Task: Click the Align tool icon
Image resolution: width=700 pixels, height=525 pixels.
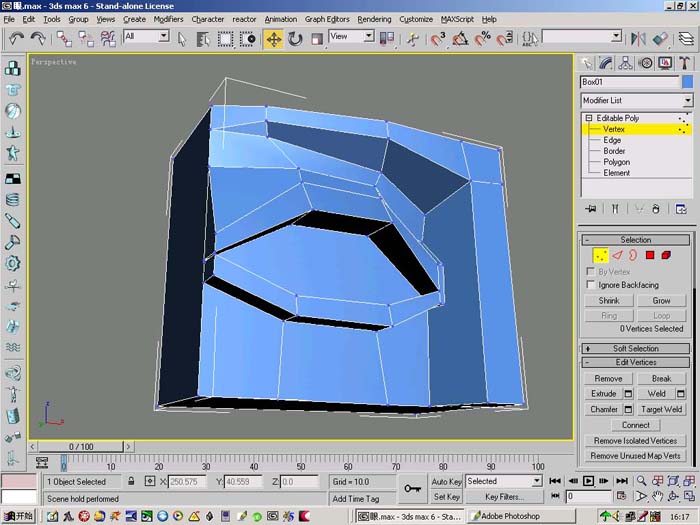Action: point(660,39)
